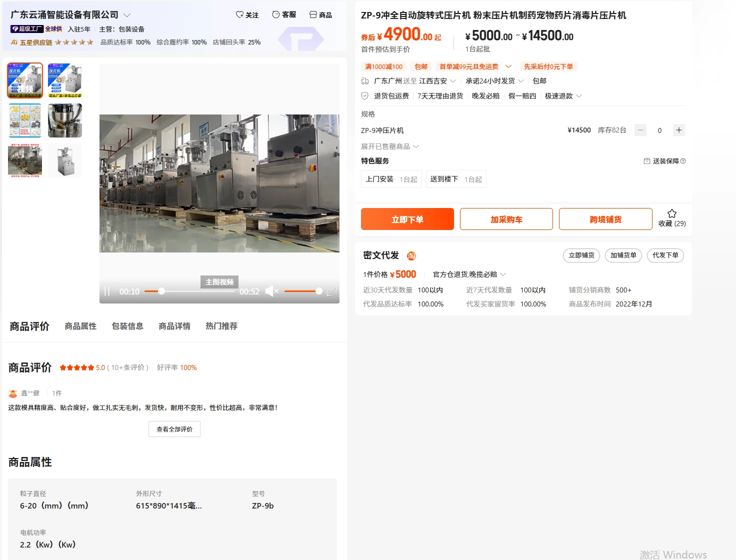This screenshot has width=736, height=560.
Task: Click the 加铺货单 button
Action: click(x=623, y=255)
